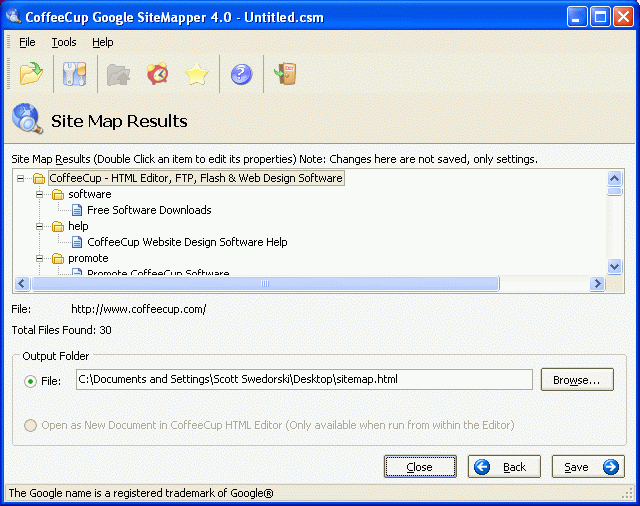Collapse the CoffeeCup root tree node

20,178
